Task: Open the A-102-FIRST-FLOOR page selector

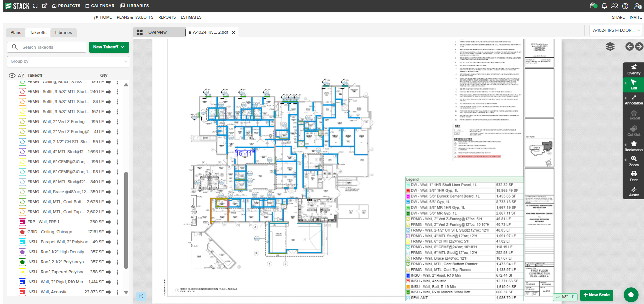Action: 616,30
